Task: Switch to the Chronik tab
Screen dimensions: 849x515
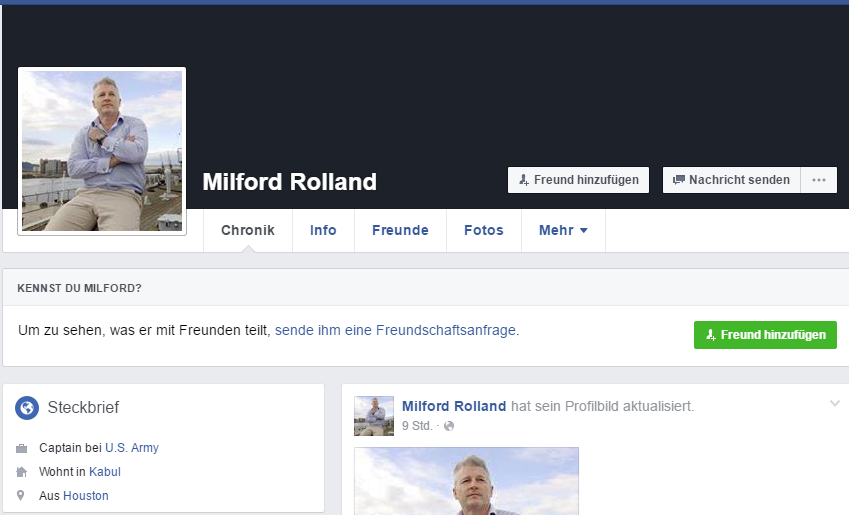Action: click(x=248, y=230)
